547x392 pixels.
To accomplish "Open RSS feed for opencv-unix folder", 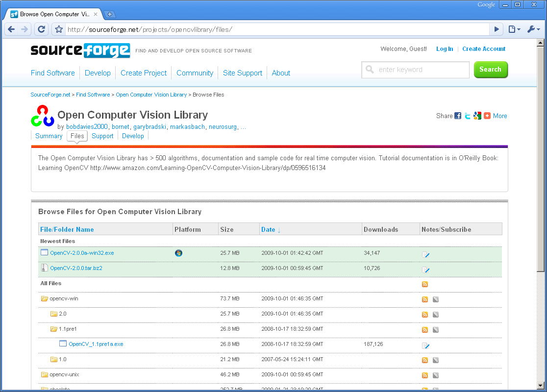I will [x=424, y=375].
